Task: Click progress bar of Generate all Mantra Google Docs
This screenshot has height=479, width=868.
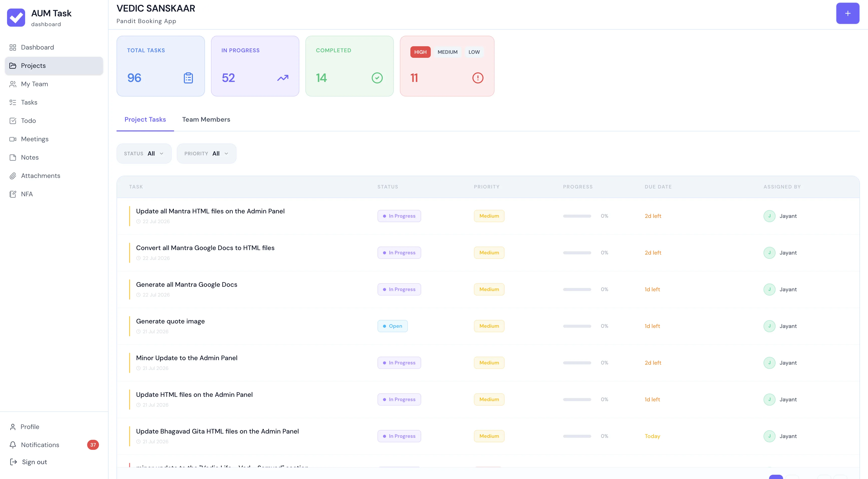Action: (x=577, y=290)
